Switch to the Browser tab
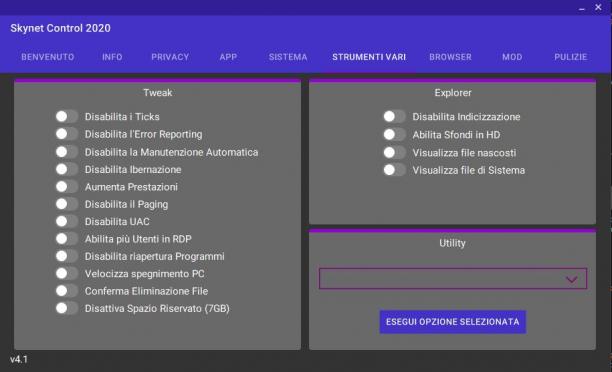Screen dimensions: 612x372 click(450, 57)
